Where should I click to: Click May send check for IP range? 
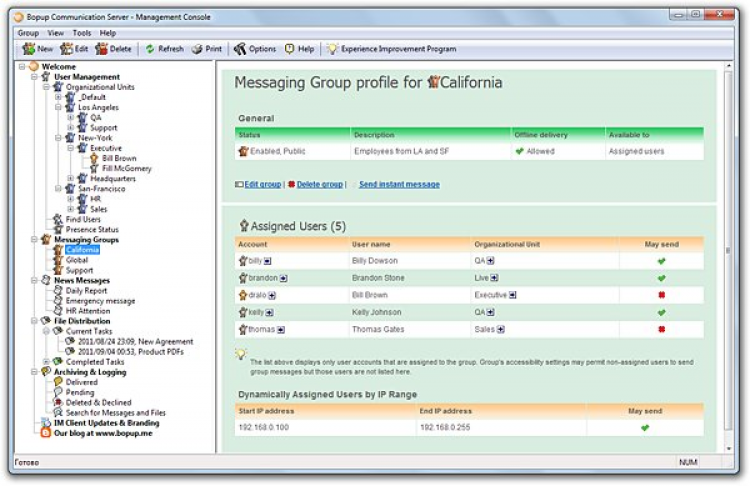point(645,427)
